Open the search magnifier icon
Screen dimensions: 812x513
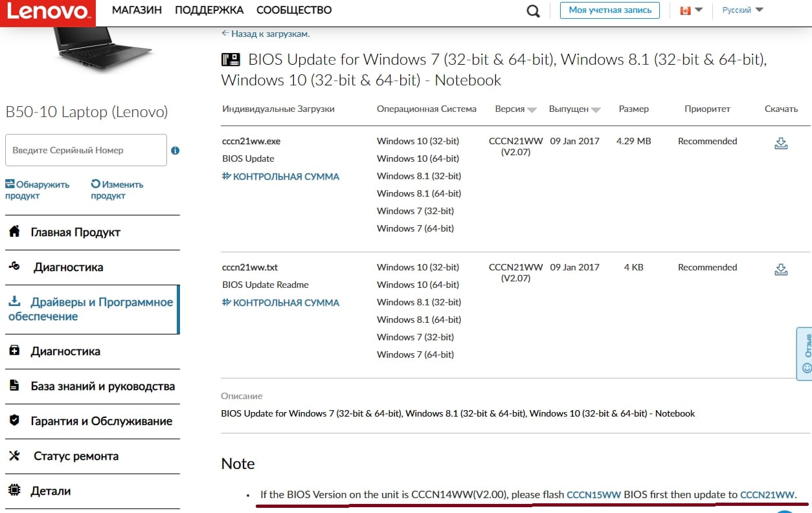click(534, 11)
